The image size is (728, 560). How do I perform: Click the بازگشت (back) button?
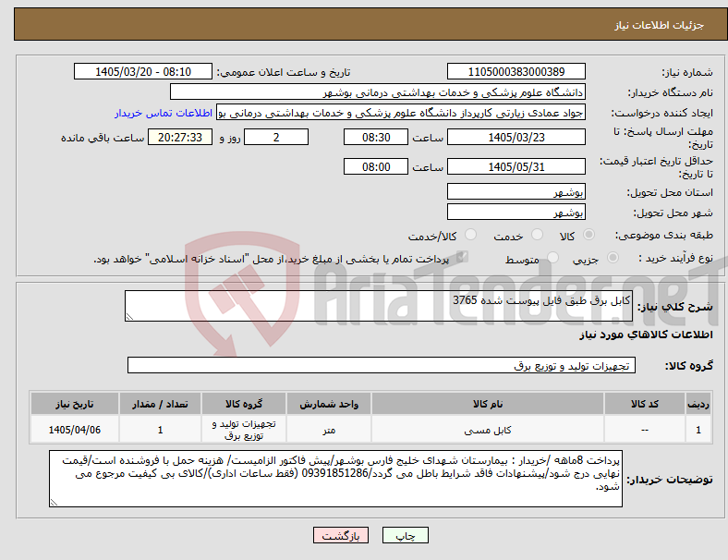click(341, 535)
